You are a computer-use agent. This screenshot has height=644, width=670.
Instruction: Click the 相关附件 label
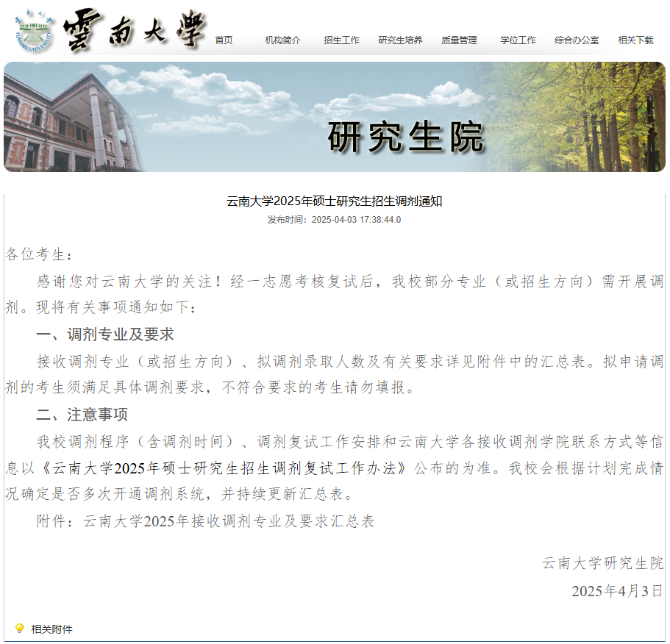(x=51, y=629)
